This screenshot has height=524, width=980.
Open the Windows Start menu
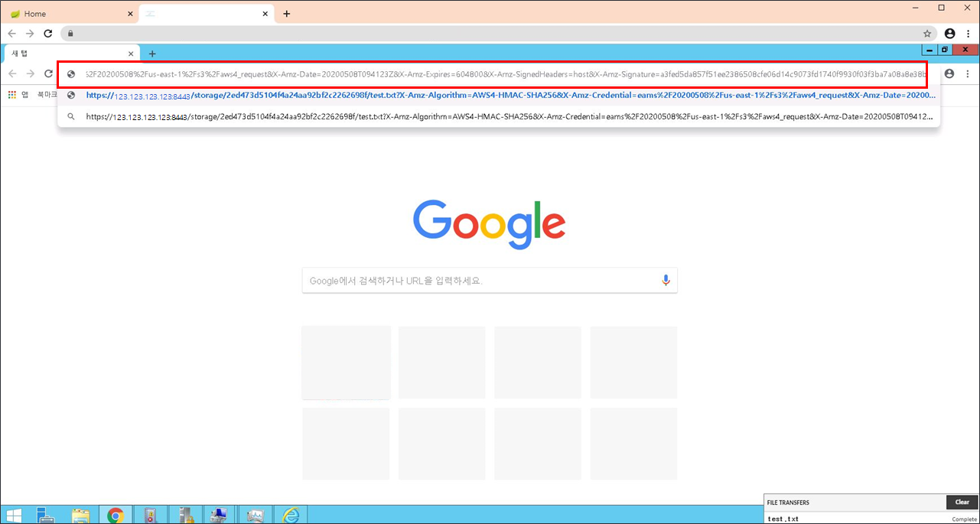14,515
